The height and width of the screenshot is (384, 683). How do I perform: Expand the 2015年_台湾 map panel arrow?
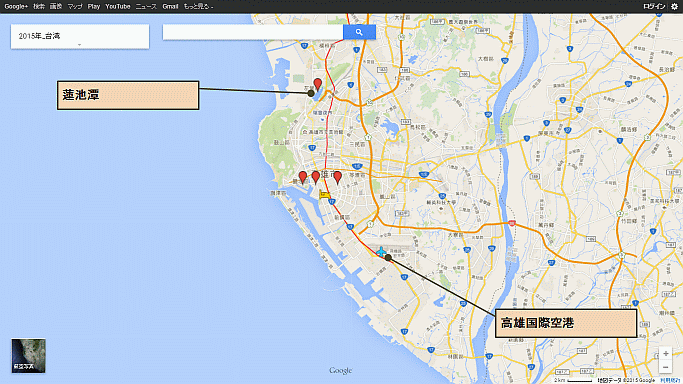point(79,44)
